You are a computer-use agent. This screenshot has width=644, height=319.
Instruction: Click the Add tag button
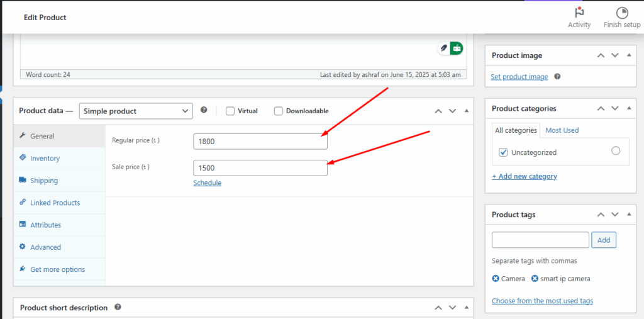coord(604,240)
